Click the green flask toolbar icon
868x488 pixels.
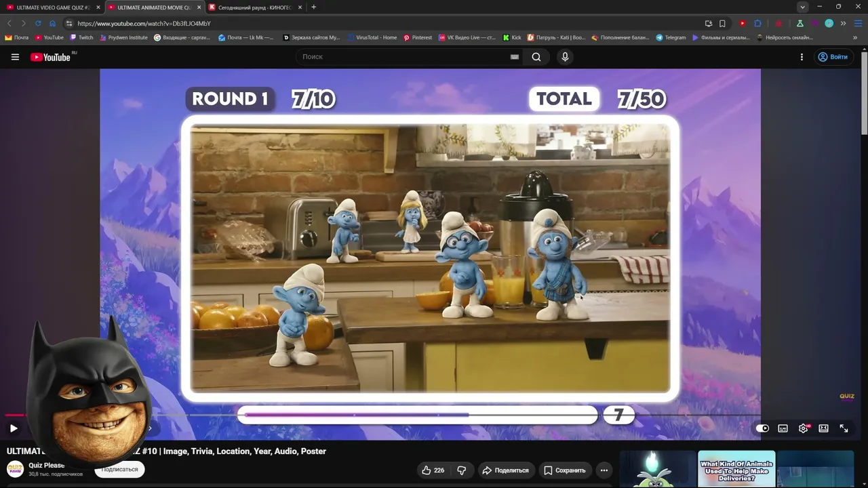800,23
